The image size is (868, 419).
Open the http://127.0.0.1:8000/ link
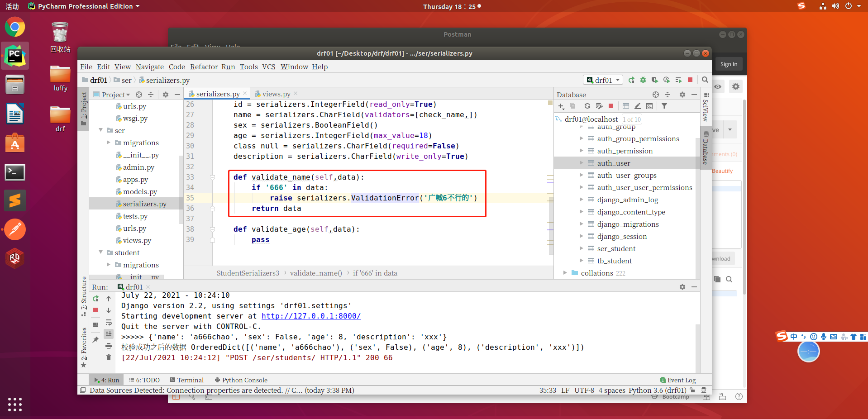[311, 316]
